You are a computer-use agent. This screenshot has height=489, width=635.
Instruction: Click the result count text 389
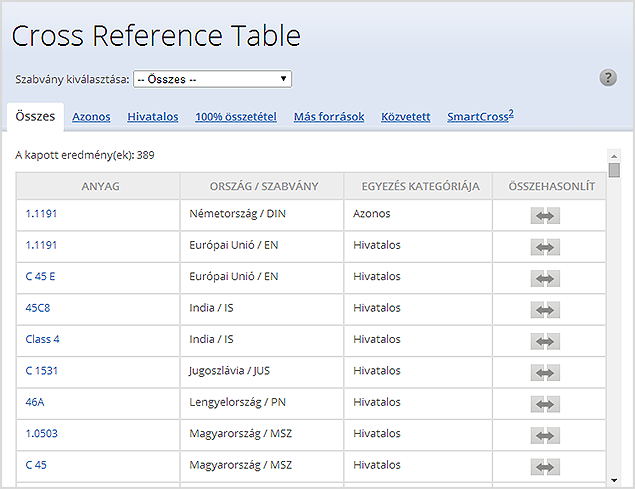(x=145, y=155)
